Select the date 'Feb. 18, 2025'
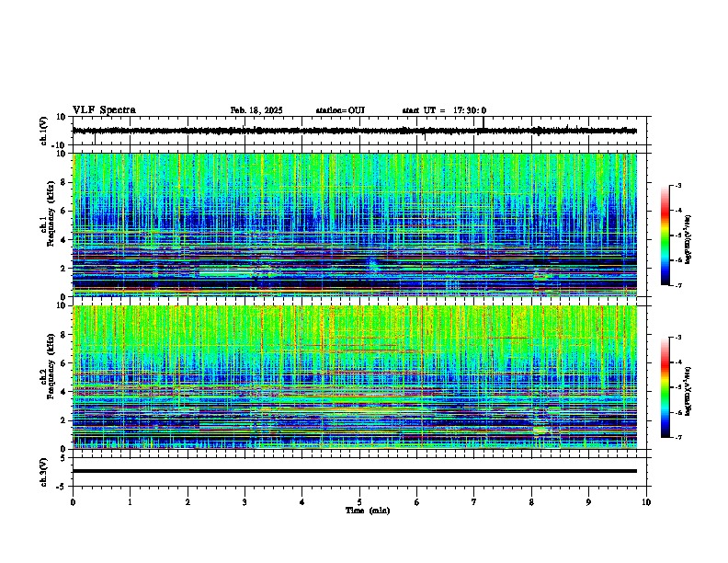728x563 pixels. tap(256, 110)
